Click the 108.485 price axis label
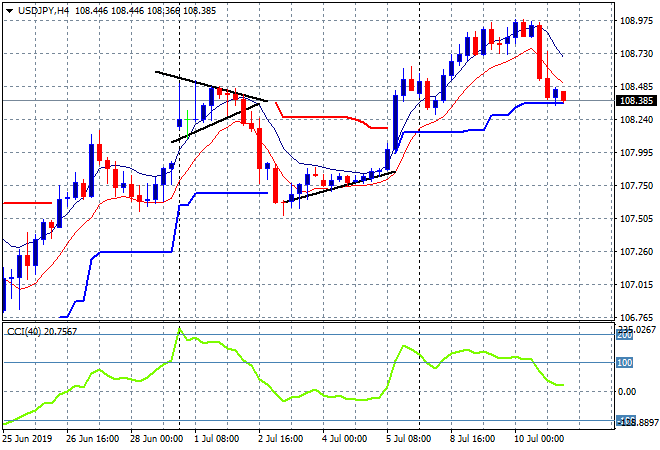 click(x=636, y=86)
